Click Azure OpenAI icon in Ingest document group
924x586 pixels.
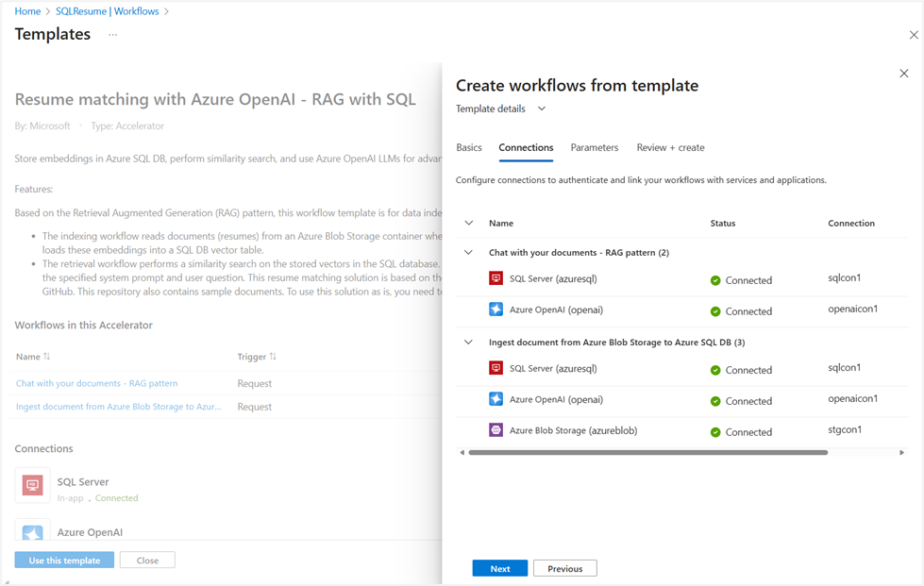496,399
